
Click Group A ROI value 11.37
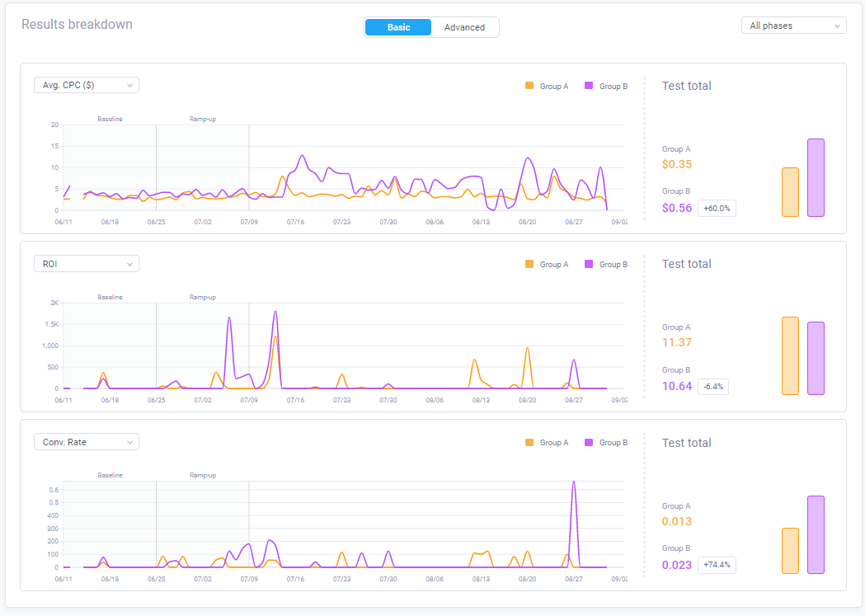click(677, 342)
